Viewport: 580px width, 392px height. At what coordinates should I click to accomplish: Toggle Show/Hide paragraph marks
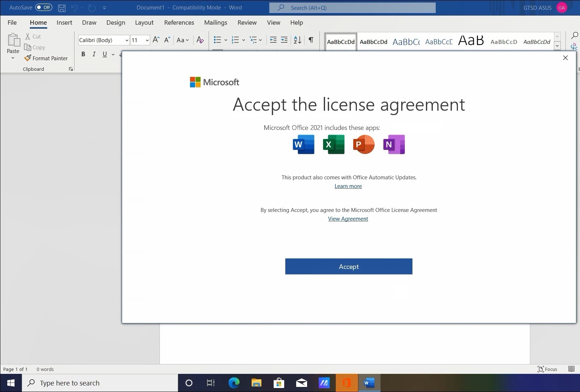point(311,40)
